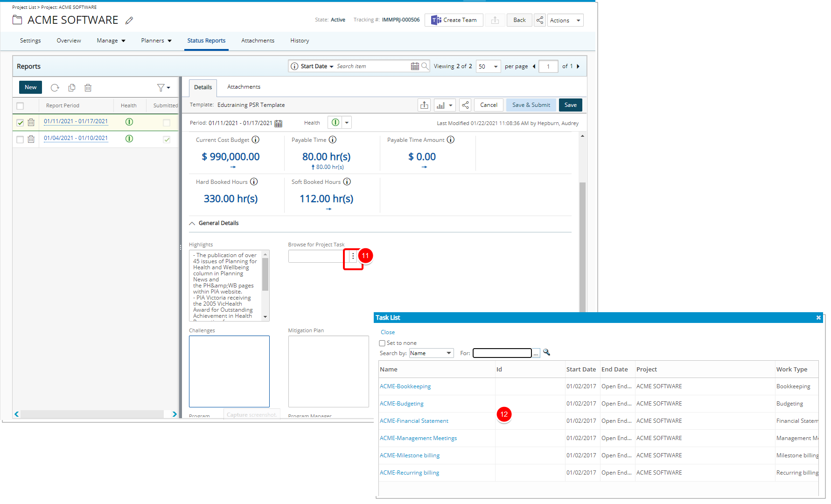
Task: Click the export icon next to Create Team
Action: point(495,20)
